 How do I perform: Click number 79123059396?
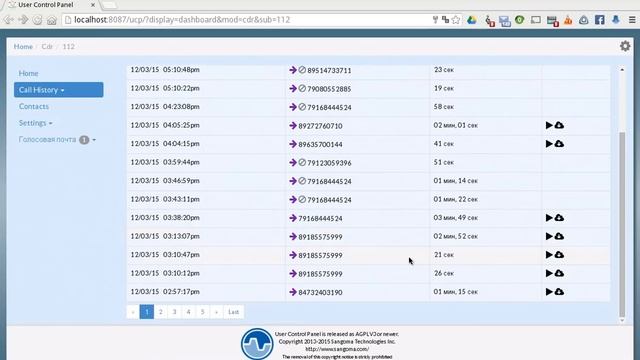(x=329, y=163)
